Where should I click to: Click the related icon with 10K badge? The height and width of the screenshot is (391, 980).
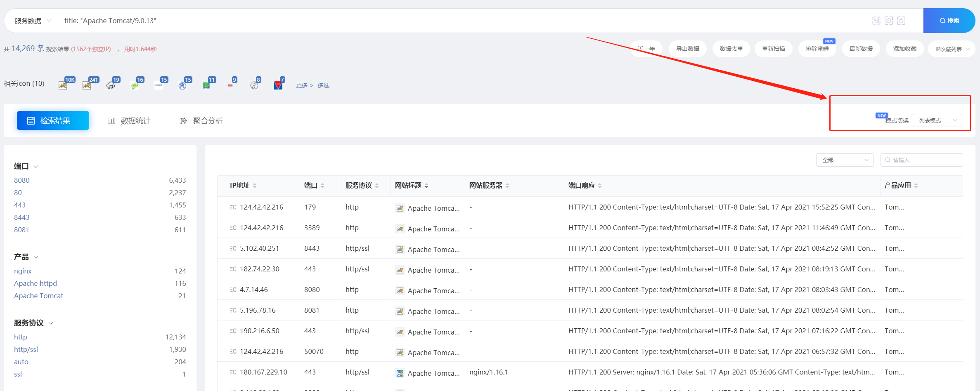63,85
